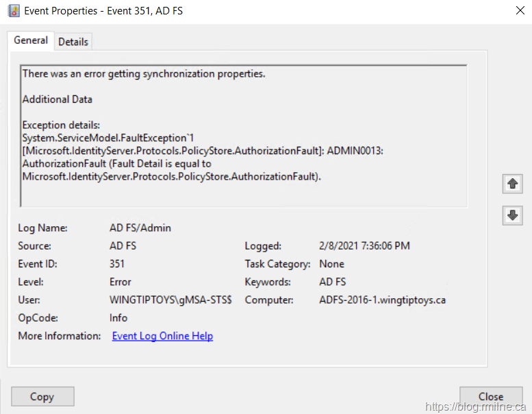Open the Details tab

click(x=73, y=42)
